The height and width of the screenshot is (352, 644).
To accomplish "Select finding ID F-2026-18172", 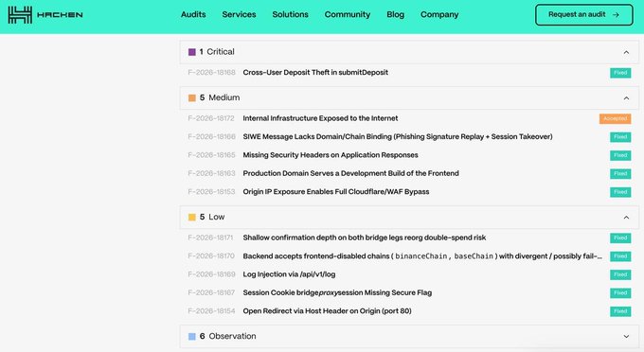I will (x=211, y=118).
